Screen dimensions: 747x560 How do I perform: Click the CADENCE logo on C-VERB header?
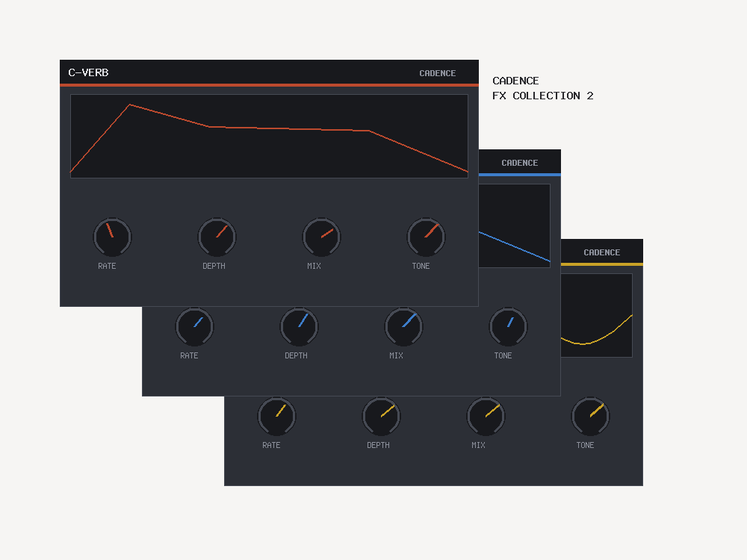point(437,73)
